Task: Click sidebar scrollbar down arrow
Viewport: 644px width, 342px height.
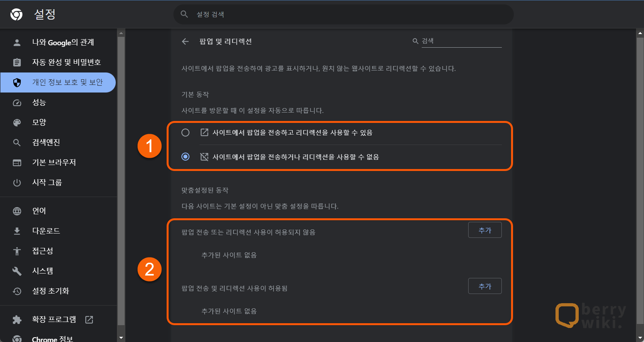Action: point(121,338)
